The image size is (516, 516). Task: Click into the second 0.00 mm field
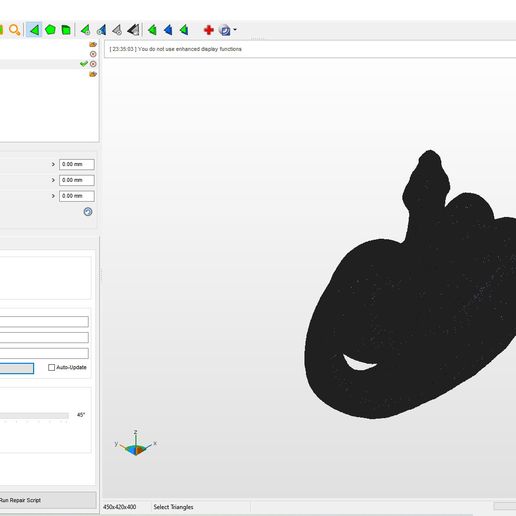[77, 180]
